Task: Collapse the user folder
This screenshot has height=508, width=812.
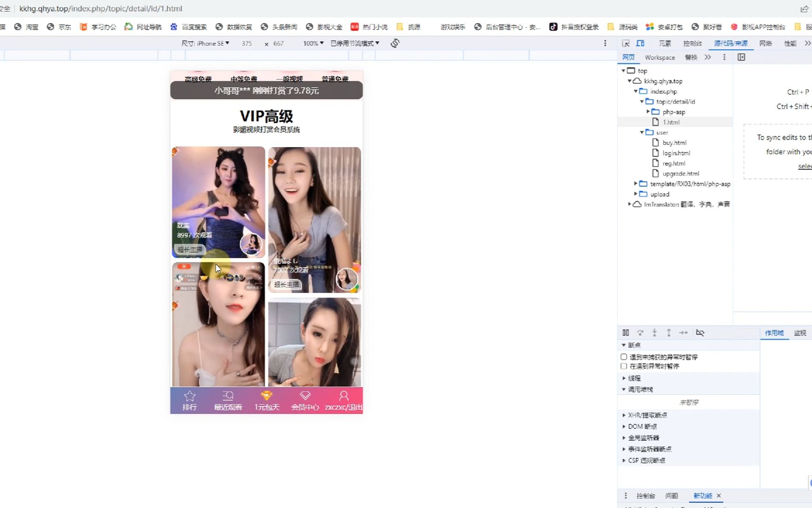Action: (x=642, y=132)
